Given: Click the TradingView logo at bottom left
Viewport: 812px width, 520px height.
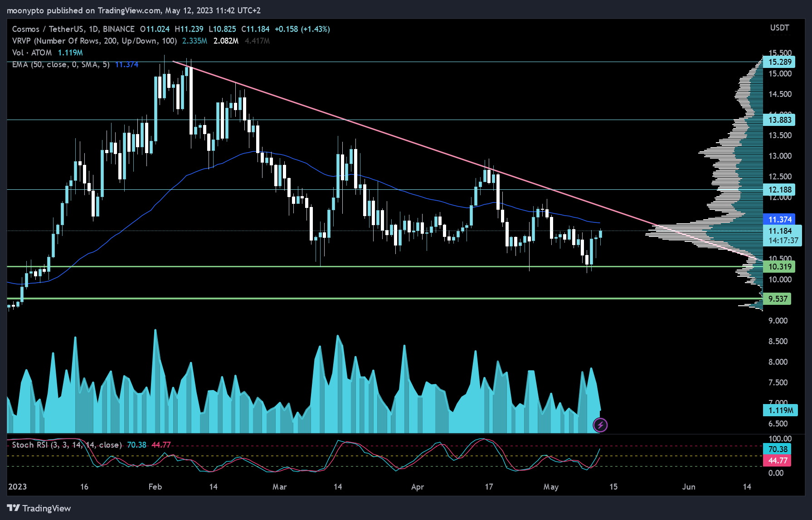Looking at the screenshot, I should coord(39,508).
